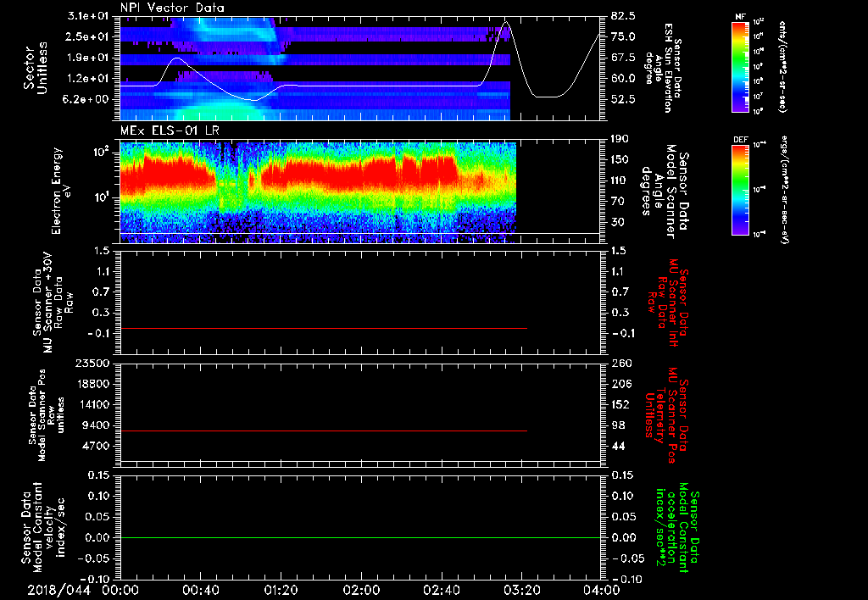Click the "6.2e+00" sector axis value

[x=86, y=99]
